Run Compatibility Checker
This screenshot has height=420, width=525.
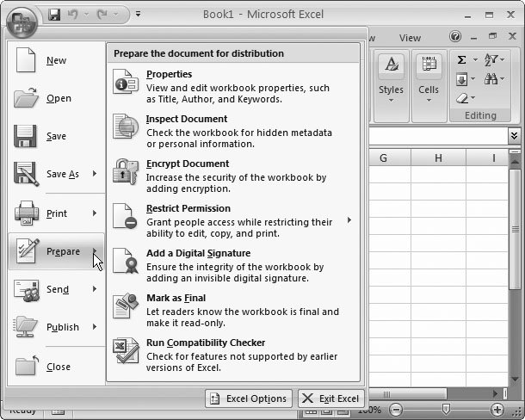coord(205,343)
